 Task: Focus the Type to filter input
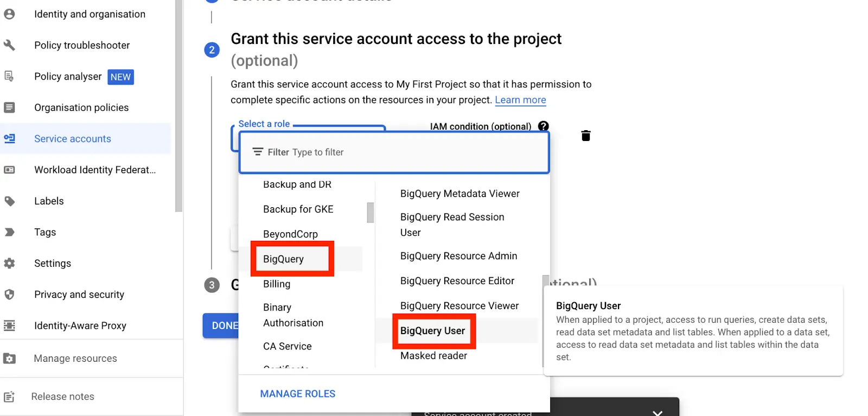(394, 152)
